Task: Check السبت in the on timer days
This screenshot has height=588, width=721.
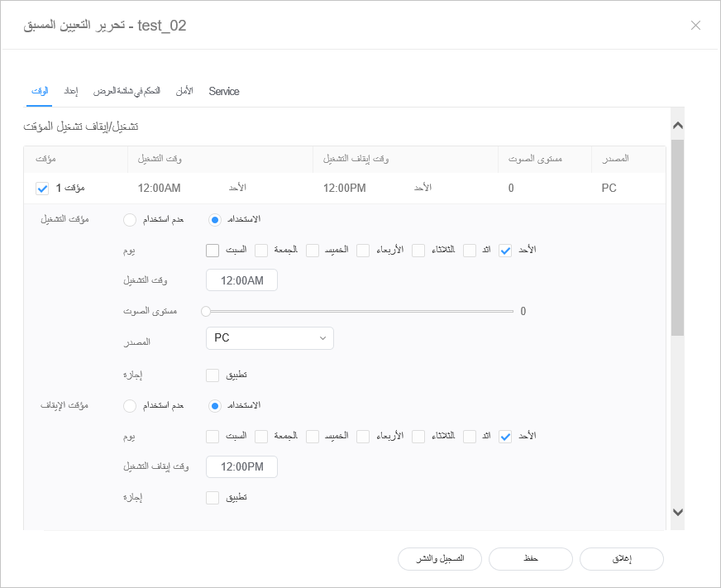Action: pyautogui.click(x=212, y=251)
